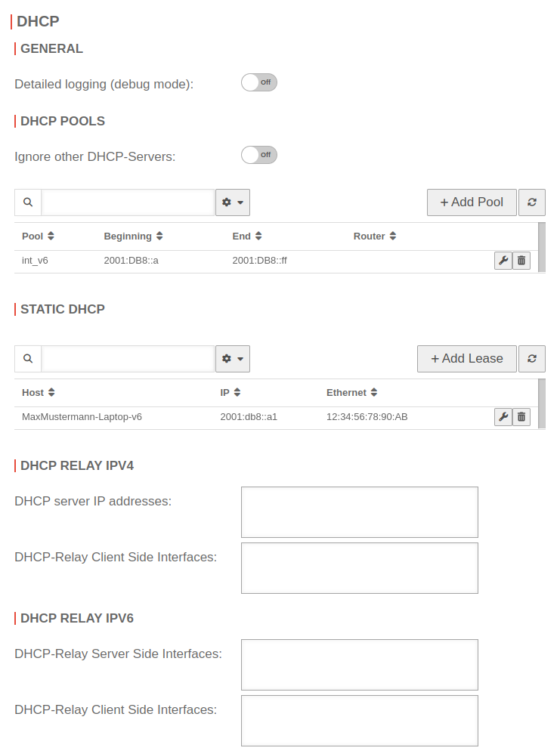
Task: Enable detailed logging debug mode
Action: tap(258, 82)
